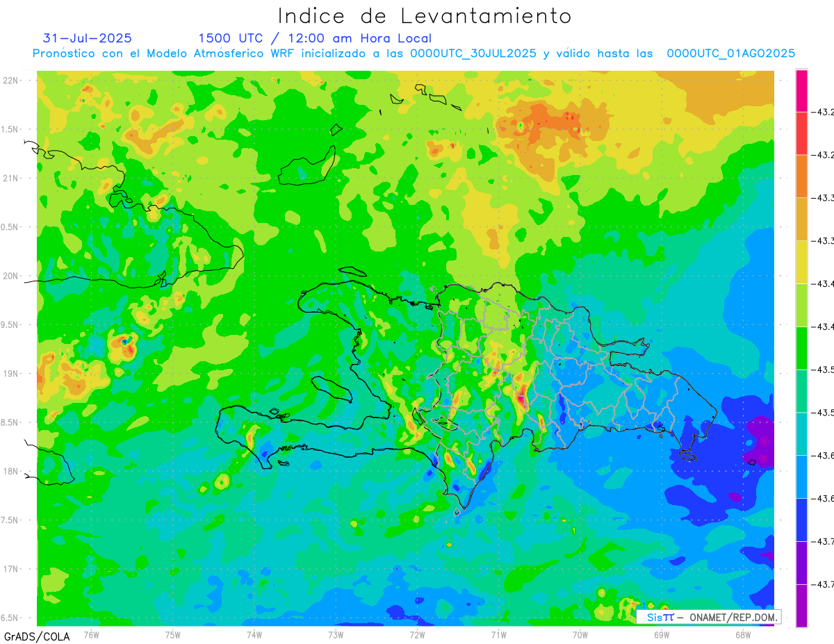Select the yellow swatch in the color bar
The width and height of the screenshot is (834, 644).
point(801,262)
